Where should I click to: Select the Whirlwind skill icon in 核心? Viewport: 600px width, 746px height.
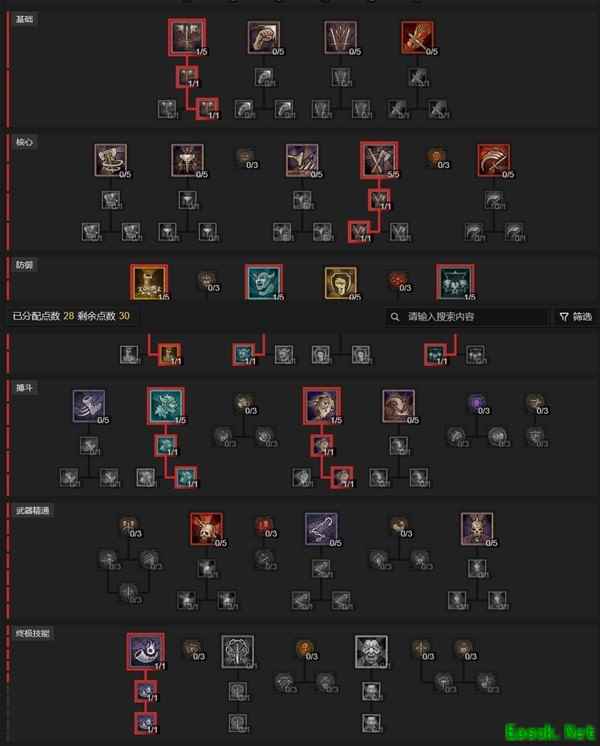(x=110, y=160)
